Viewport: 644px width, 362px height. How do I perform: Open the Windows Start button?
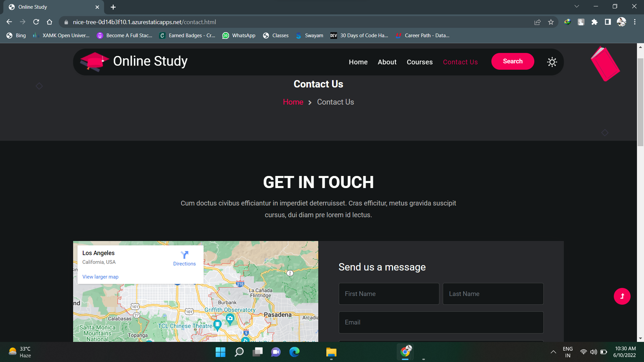coord(220,352)
